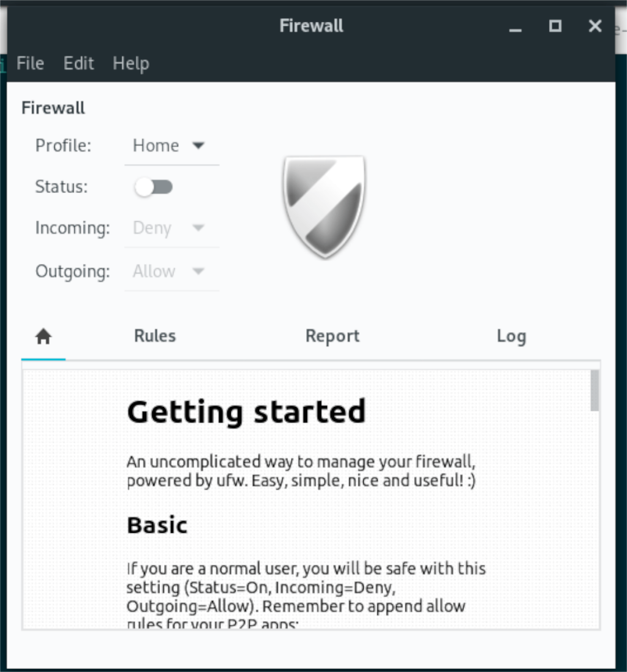Screen dimensions: 627x672
Task: Switch to the Log tab
Action: 511,336
